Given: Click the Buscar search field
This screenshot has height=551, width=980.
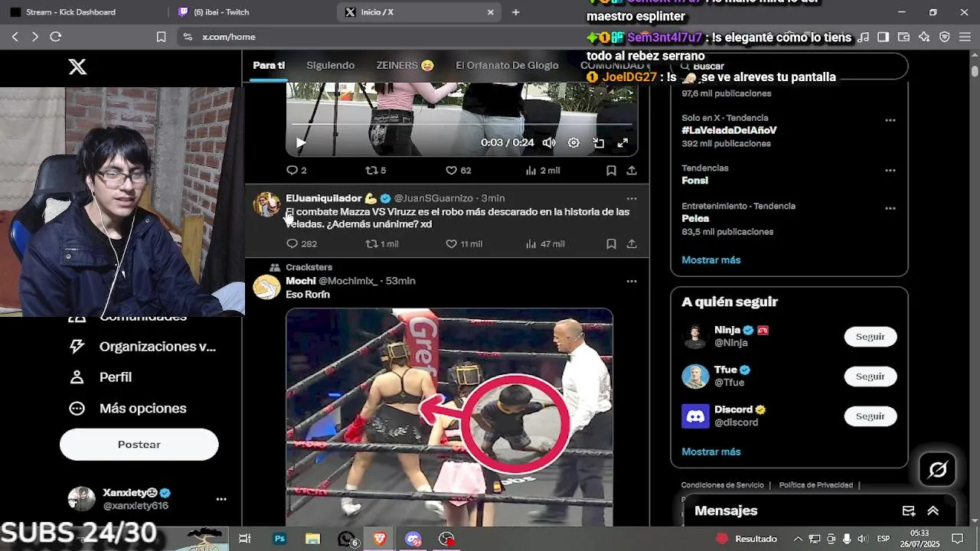Looking at the screenshot, I should [x=789, y=67].
